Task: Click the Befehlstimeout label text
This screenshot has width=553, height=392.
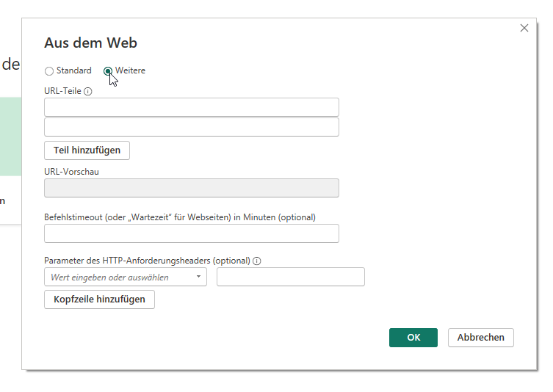Action: point(179,217)
